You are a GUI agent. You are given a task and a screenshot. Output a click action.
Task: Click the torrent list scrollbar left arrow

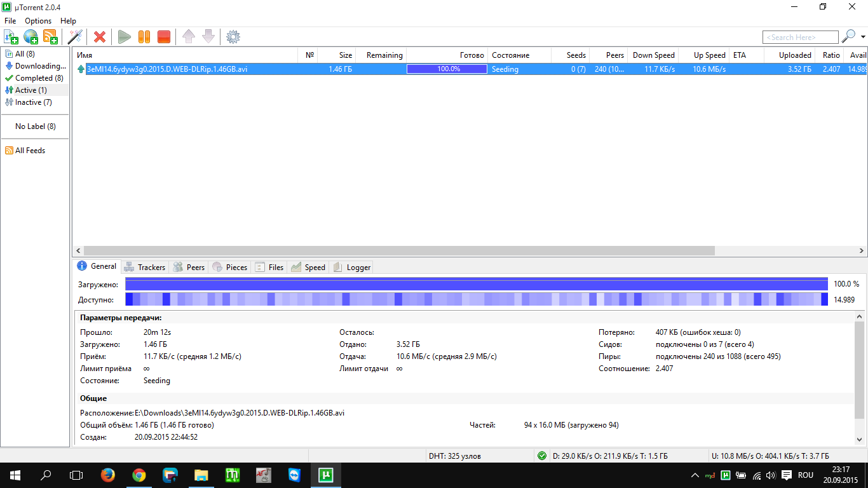[78, 251]
